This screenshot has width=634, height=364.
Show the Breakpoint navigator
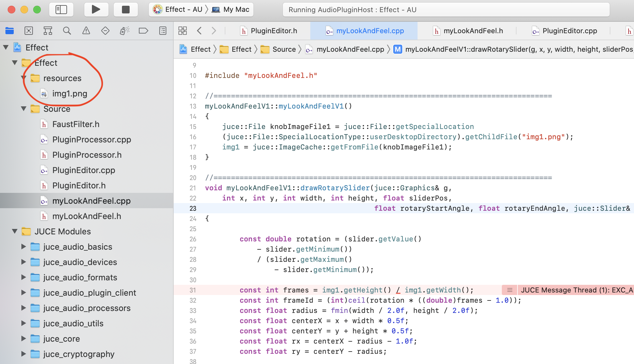144,31
